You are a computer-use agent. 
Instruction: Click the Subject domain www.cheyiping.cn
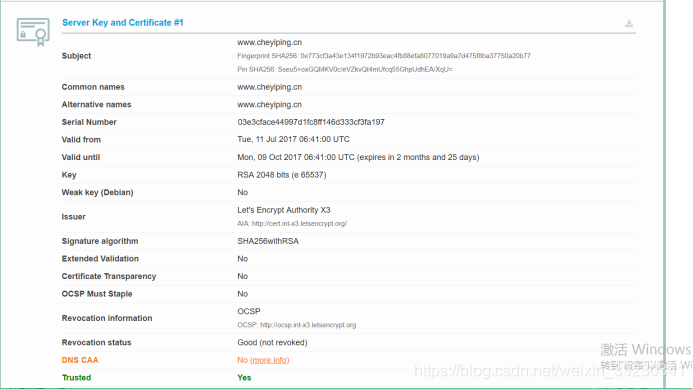[x=270, y=42]
